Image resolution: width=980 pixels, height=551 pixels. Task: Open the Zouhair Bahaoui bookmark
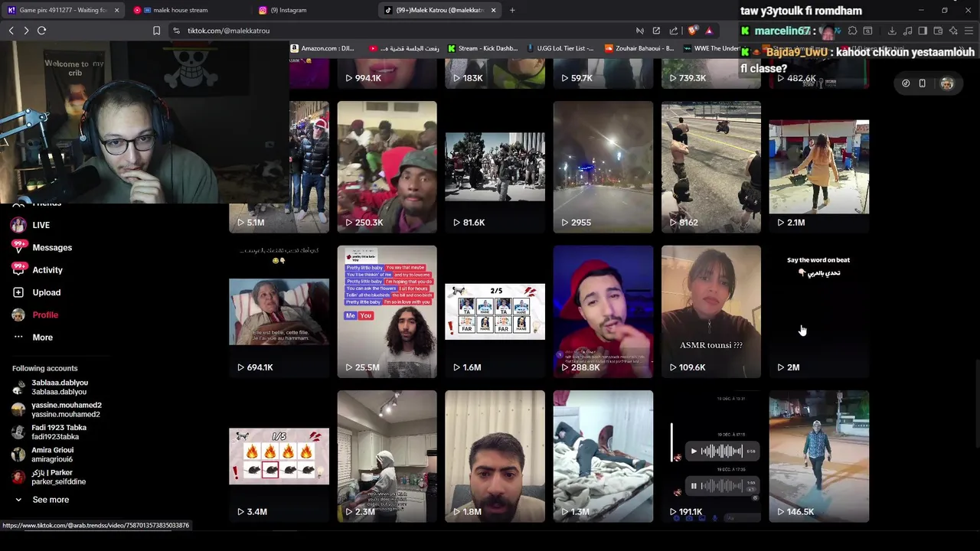point(639,48)
